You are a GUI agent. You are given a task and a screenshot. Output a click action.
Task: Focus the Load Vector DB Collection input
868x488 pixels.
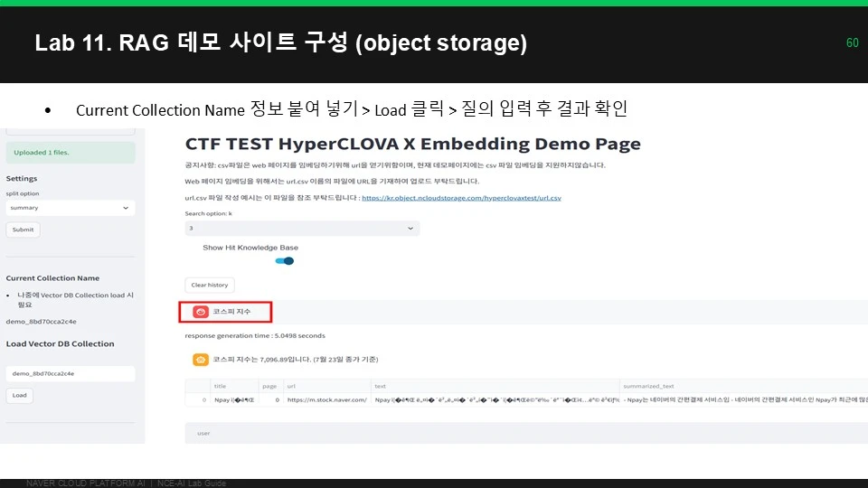[71, 373]
